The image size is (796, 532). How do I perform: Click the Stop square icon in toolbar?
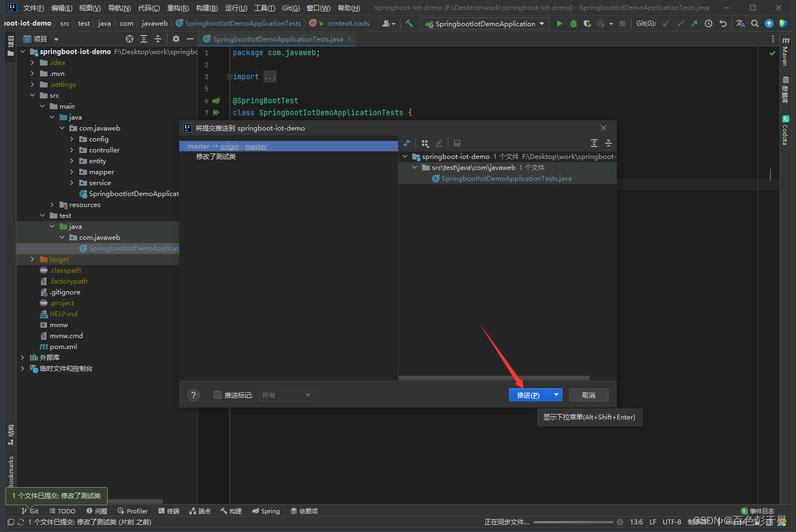(x=622, y=23)
